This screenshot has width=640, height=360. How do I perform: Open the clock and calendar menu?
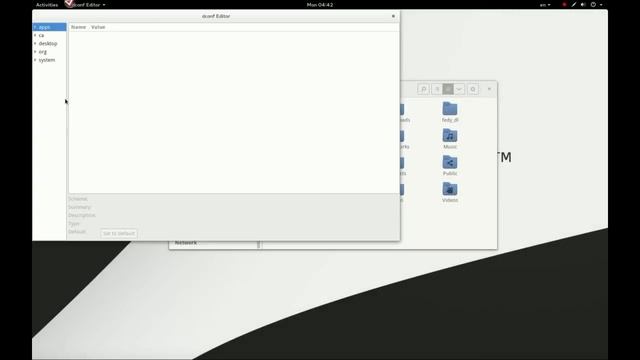click(320, 5)
